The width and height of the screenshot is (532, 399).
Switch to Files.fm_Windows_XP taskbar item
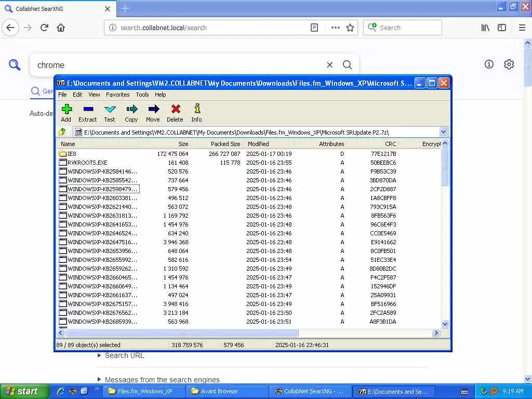[x=144, y=391]
